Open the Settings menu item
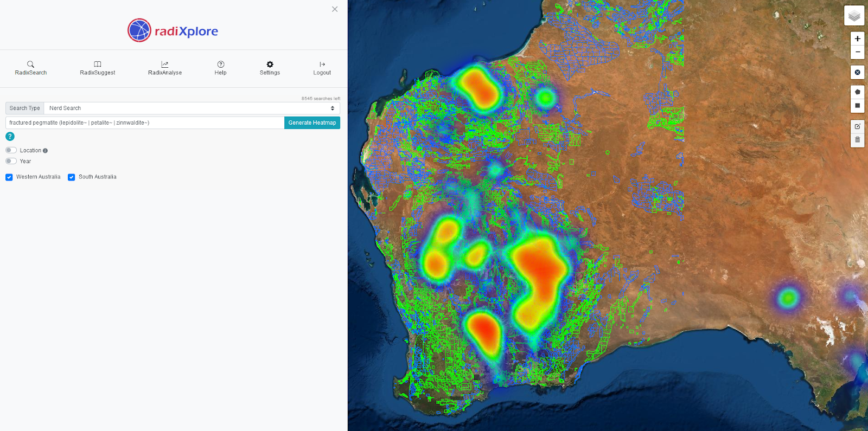The height and width of the screenshot is (431, 868). pos(270,68)
